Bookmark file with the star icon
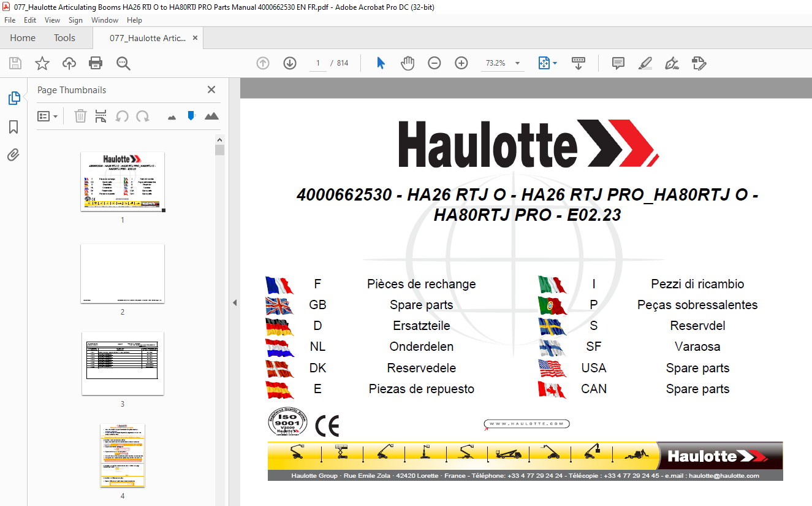The image size is (812, 506). (42, 63)
